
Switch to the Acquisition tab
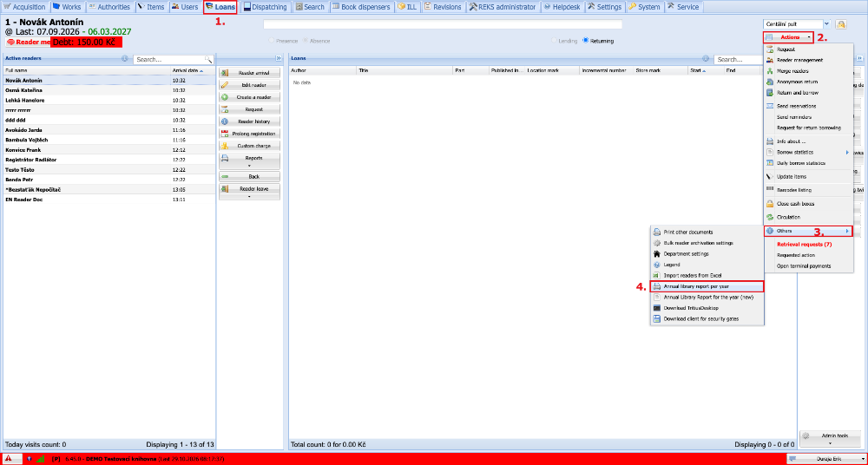click(25, 7)
